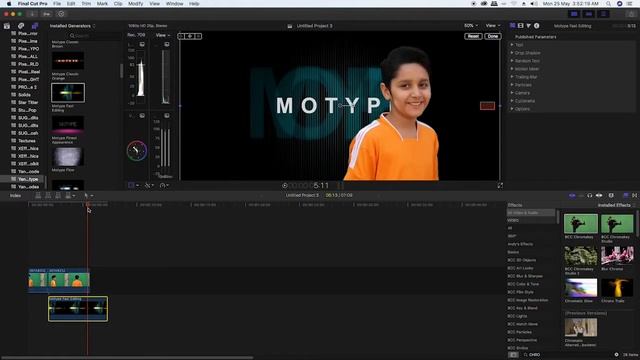
Task: Open the Siri icon in menu bar
Action: coord(619,4)
